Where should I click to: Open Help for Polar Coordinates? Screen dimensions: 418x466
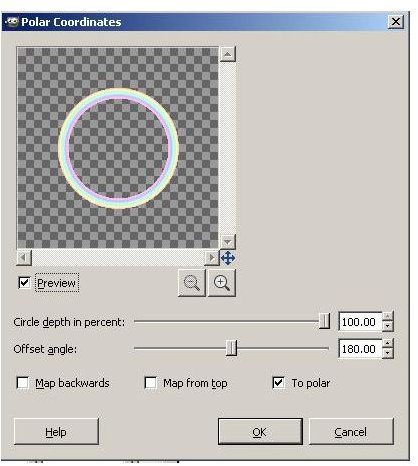point(56,432)
